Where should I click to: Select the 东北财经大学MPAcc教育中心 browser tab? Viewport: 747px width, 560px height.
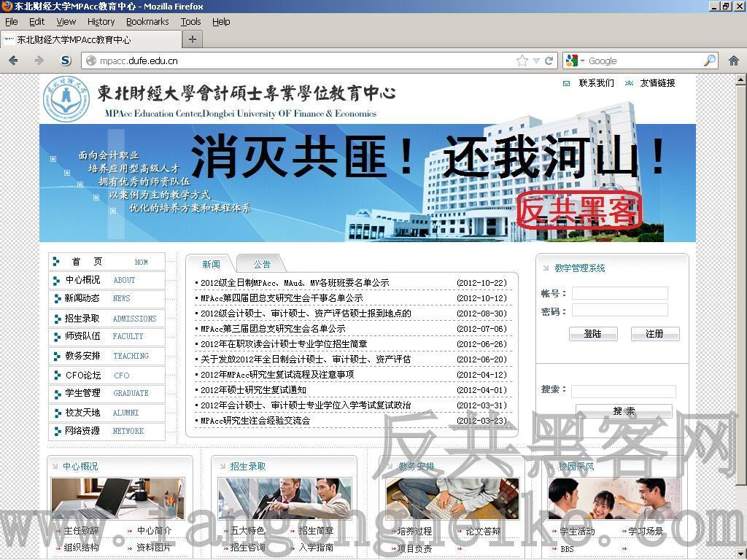click(x=91, y=39)
